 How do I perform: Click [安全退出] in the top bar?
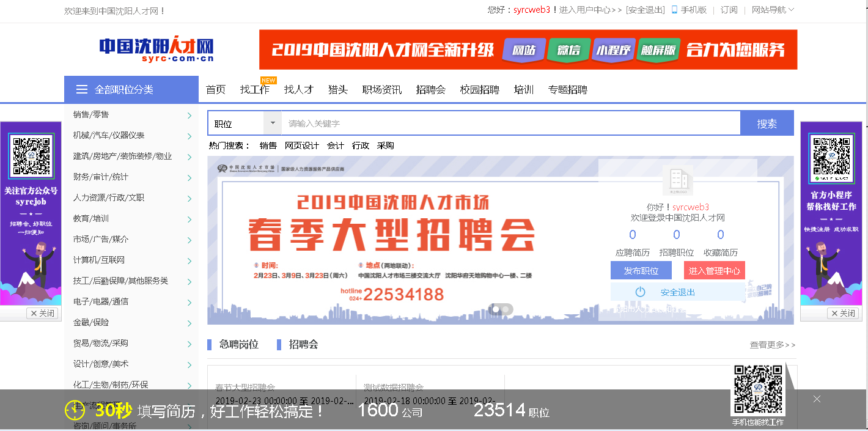pos(645,10)
